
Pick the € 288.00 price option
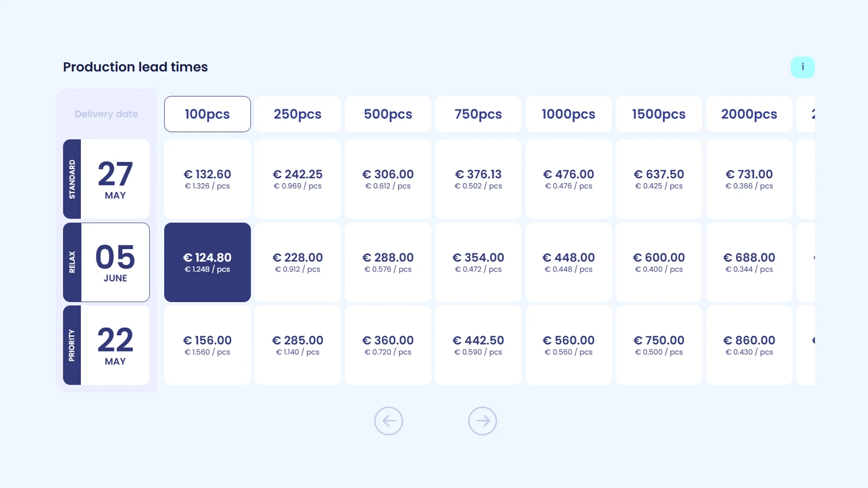pos(388,262)
